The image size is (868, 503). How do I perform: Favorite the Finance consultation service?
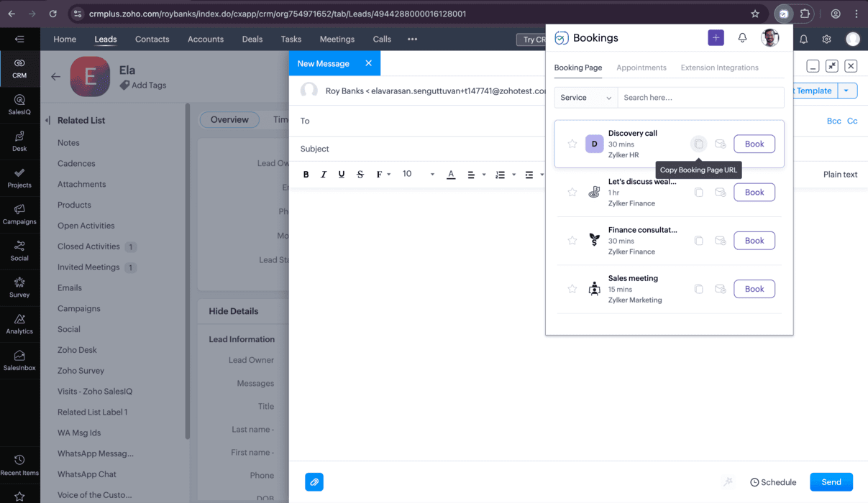pyautogui.click(x=572, y=241)
